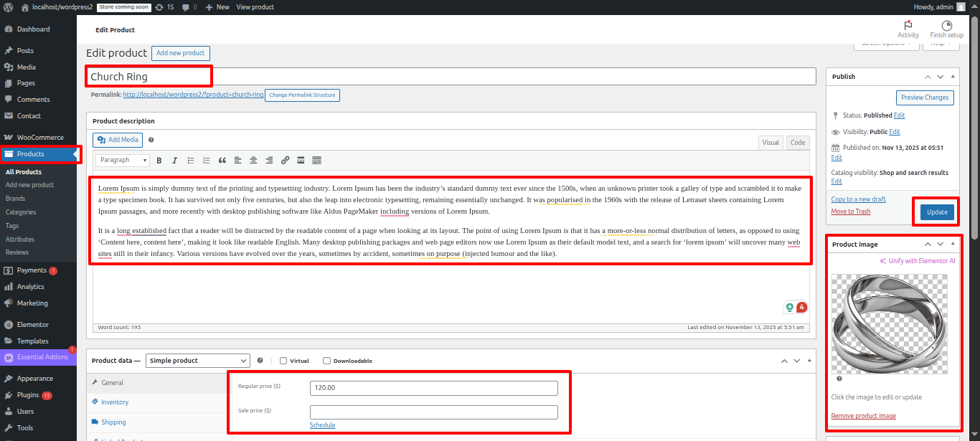Toggle bold formatting in the editor toolbar
This screenshot has width=980, height=441.
pyautogui.click(x=159, y=161)
